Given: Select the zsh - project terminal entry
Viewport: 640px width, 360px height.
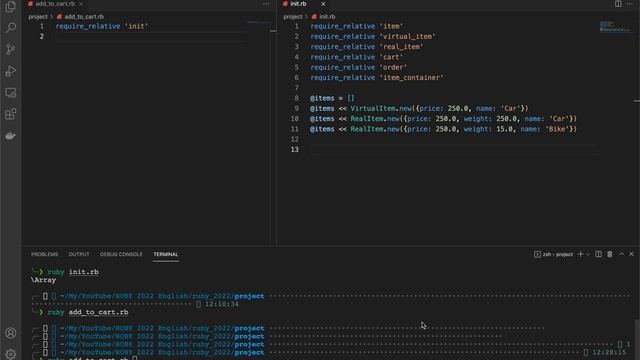Looking at the screenshot, I should 553,254.
